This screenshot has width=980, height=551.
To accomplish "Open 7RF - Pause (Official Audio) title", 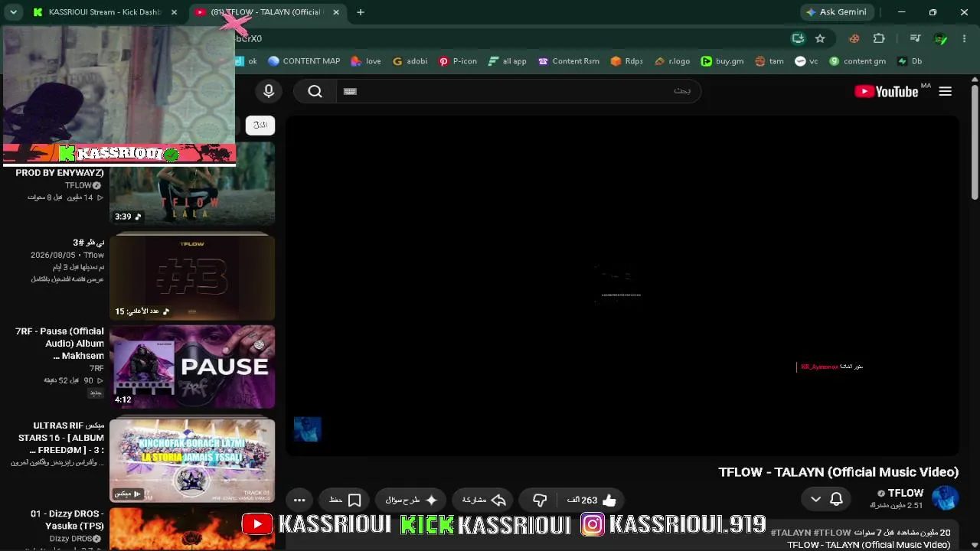I will pos(60,344).
